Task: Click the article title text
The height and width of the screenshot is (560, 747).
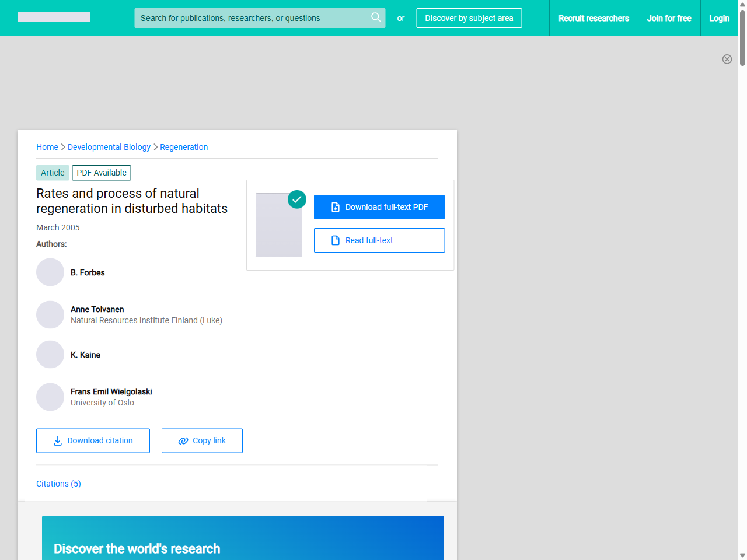Action: pos(132,201)
